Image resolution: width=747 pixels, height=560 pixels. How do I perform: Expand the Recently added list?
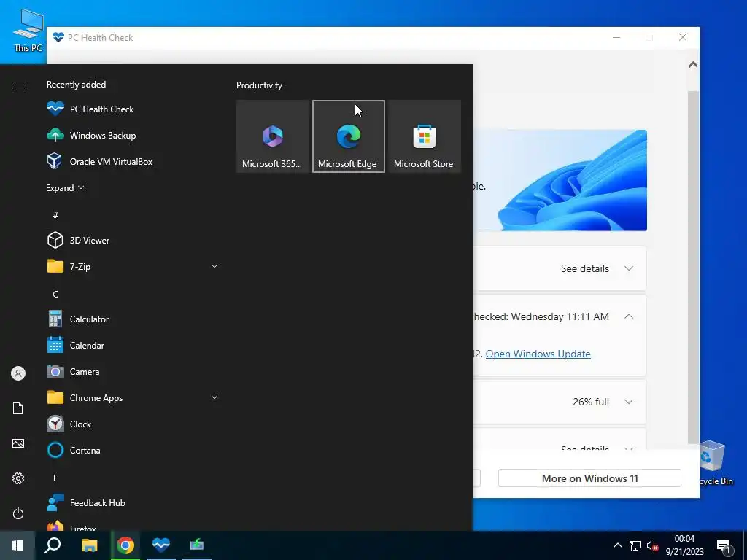click(x=65, y=187)
